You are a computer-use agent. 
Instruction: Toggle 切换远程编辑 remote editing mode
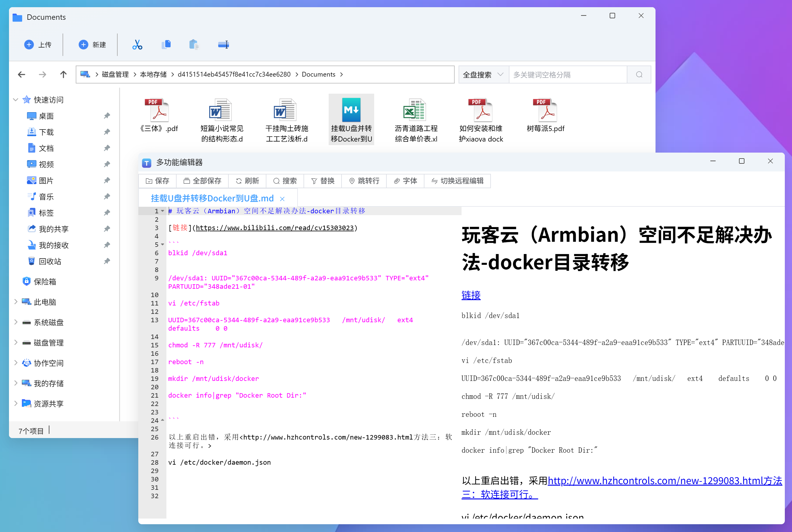point(457,181)
